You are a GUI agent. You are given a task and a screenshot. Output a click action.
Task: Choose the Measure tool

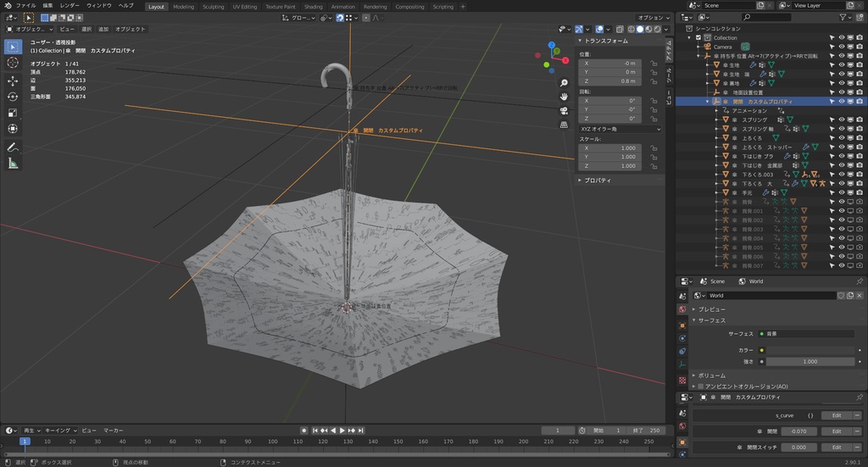(x=13, y=163)
